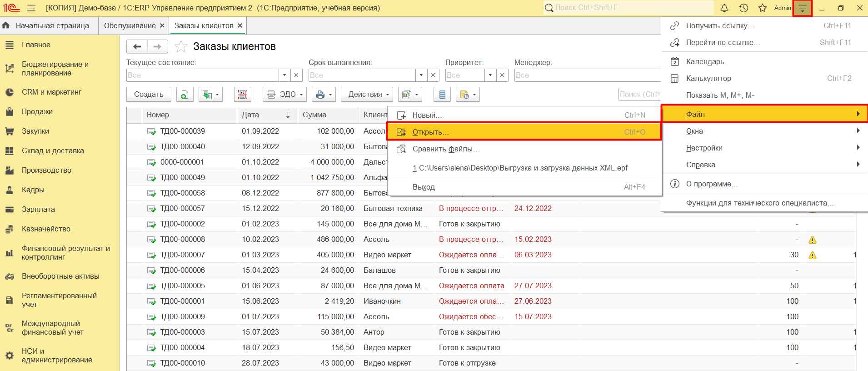Choose Получить ссылку... in the menu
This screenshot has height=371, width=868.
click(764, 25)
